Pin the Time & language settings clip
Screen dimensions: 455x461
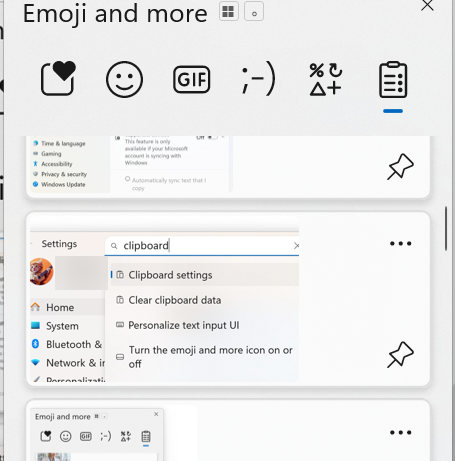400,166
